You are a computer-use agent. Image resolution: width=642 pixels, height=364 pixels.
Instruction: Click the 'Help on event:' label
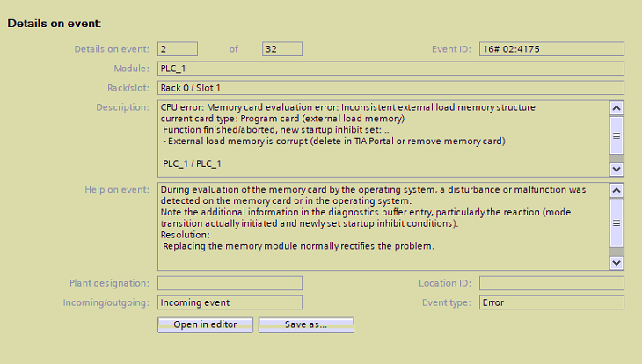117,190
